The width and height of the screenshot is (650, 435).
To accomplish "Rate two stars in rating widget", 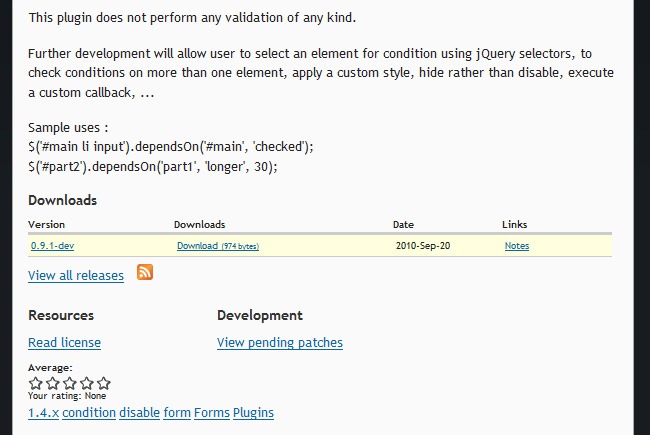I will 53,383.
